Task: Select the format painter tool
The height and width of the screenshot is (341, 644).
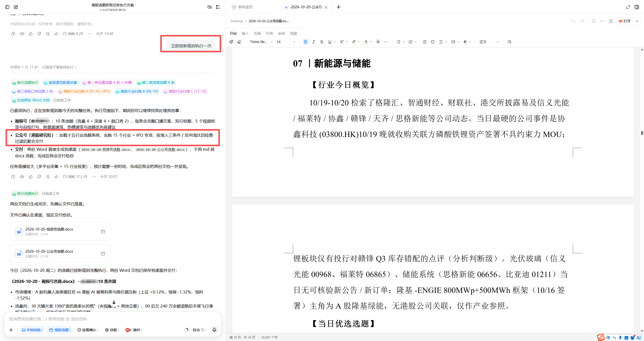Action: click(x=231, y=42)
